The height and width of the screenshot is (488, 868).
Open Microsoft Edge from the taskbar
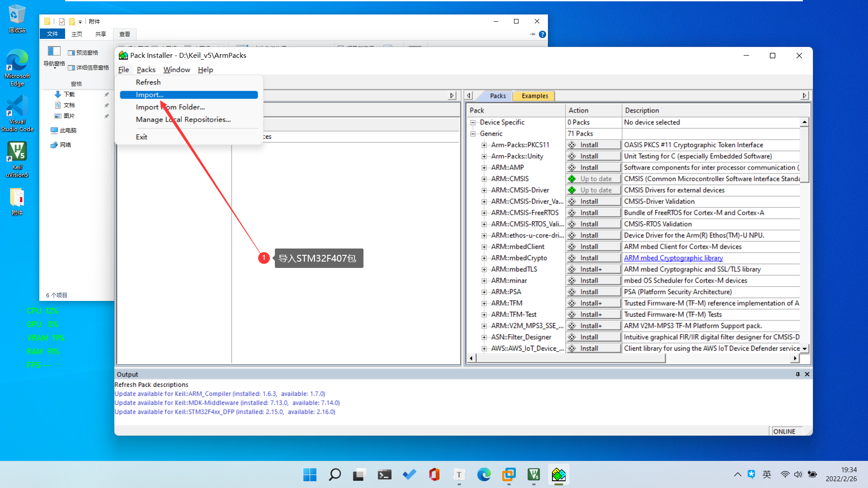pos(484,474)
